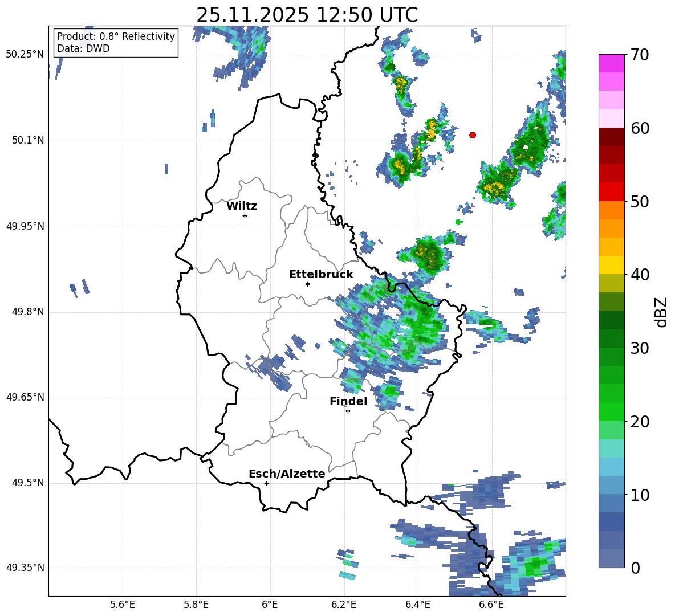Click the colorbar tick value 30
Image resolution: width=675 pixels, height=616 pixels.
pyautogui.click(x=640, y=348)
